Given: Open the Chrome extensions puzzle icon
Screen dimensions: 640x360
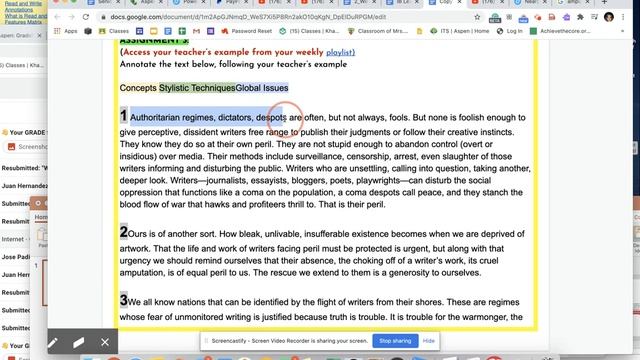Looking at the screenshot, I should [x=580, y=17].
